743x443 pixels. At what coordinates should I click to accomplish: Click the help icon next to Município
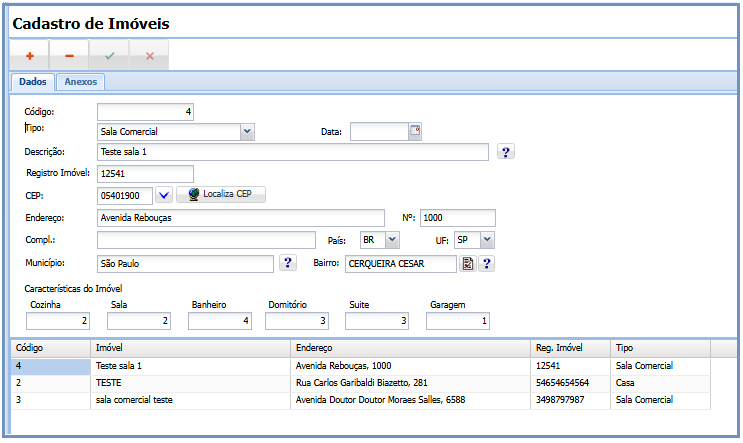click(288, 263)
